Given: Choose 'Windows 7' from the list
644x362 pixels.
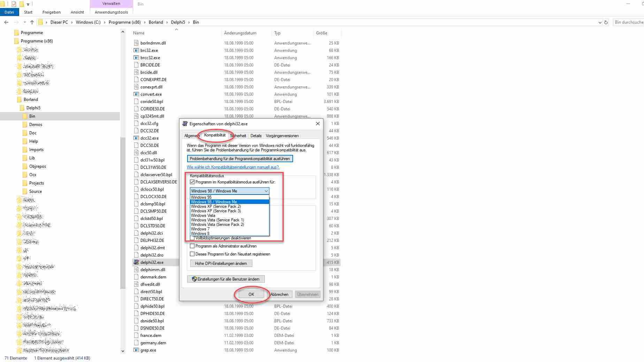Looking at the screenshot, I should pos(230,229).
